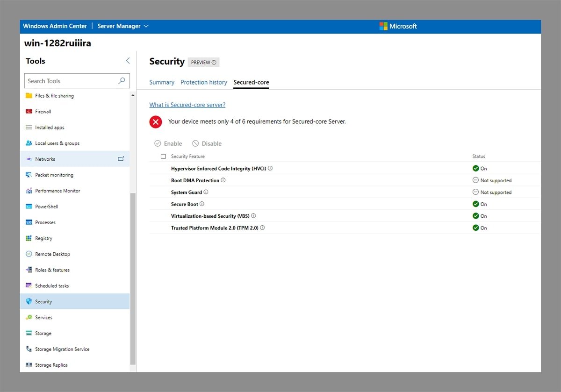Collapse the Tools side panel chevron
The height and width of the screenshot is (392, 561).
point(128,61)
